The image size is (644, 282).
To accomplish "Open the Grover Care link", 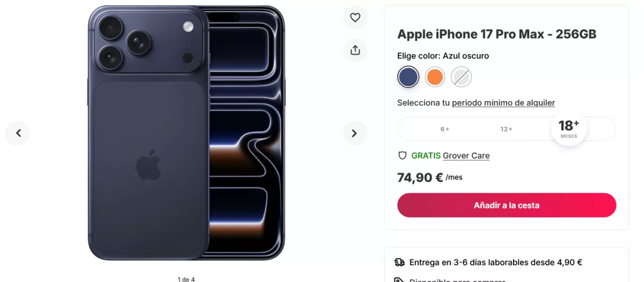I will [466, 156].
